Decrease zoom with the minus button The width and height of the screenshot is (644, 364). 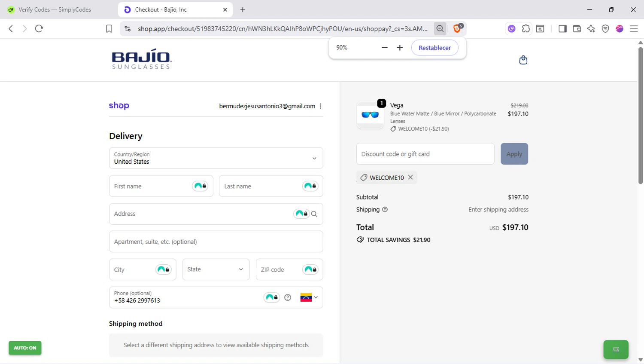tap(385, 48)
